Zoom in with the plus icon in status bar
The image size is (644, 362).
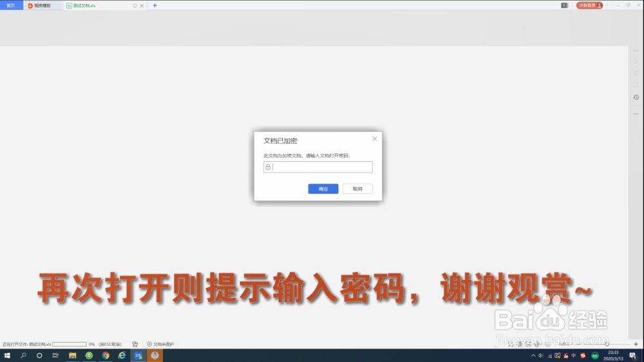(636, 345)
